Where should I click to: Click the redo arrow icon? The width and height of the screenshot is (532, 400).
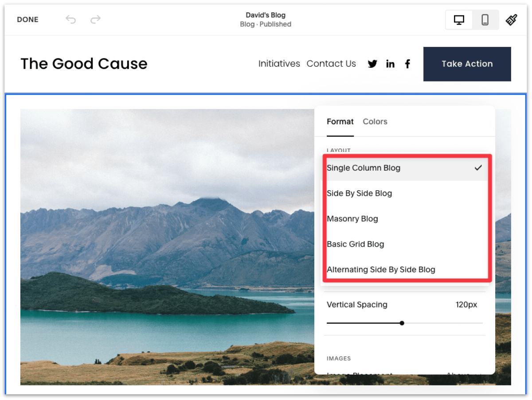click(94, 19)
